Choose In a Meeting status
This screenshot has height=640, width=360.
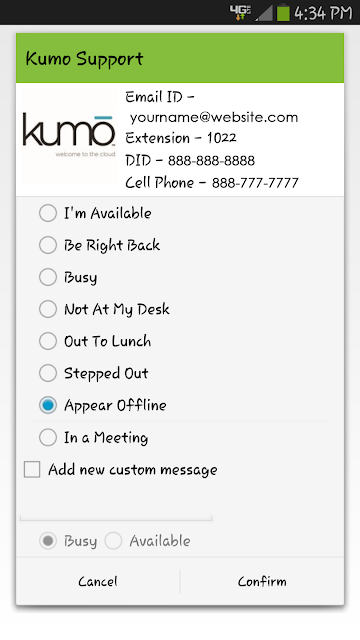(180, 438)
